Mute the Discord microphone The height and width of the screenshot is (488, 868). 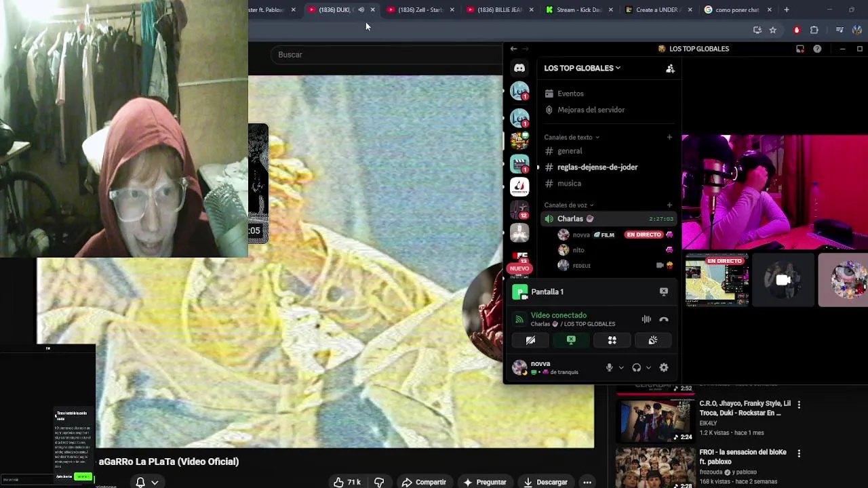[609, 367]
